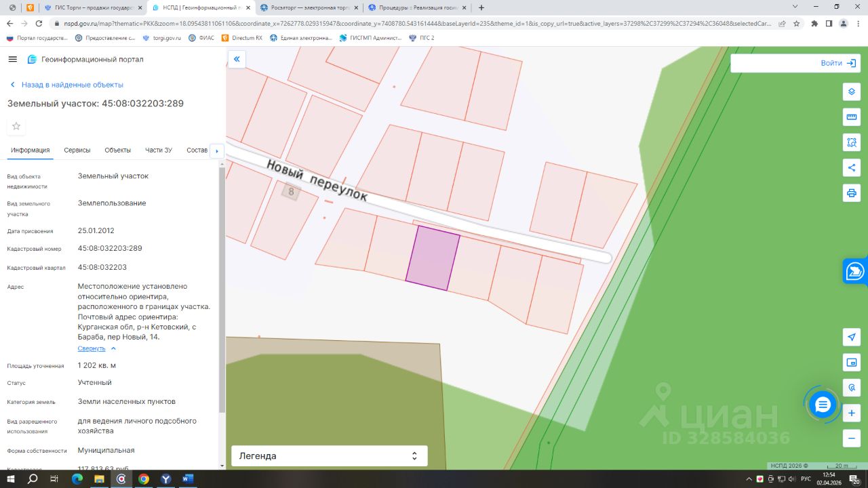
Task: Center map on my location arrow
Action: click(x=852, y=338)
